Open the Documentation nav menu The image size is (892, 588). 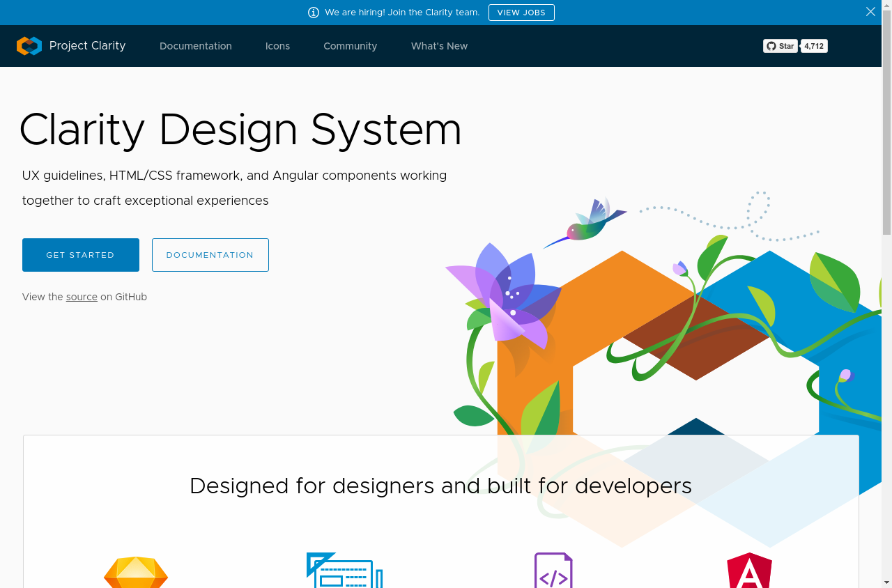click(196, 46)
